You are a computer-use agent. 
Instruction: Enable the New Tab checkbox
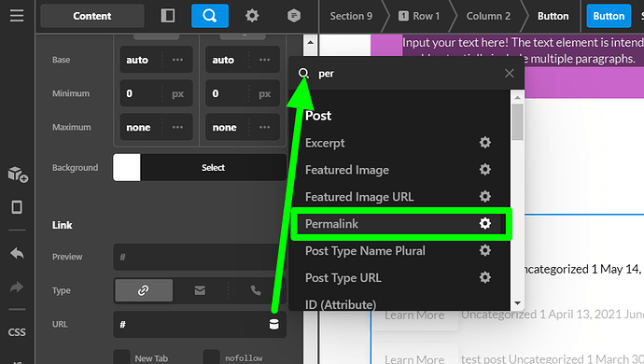(x=121, y=357)
